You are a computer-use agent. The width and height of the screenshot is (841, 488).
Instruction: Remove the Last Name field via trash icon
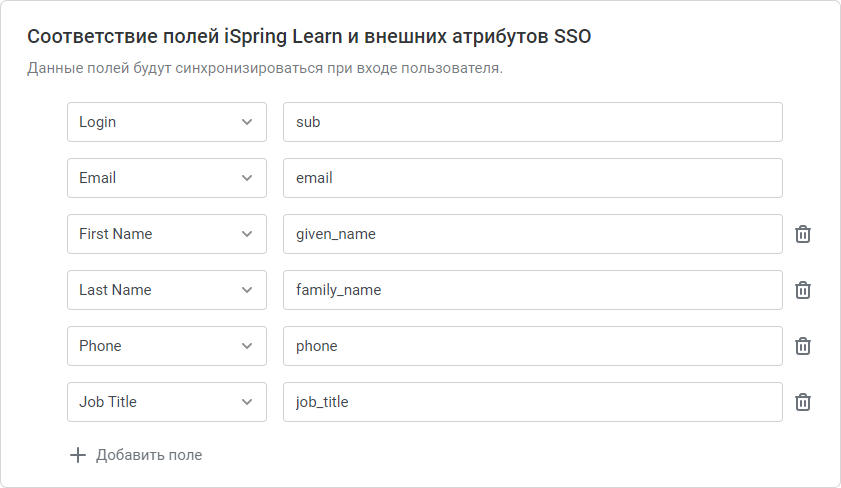802,290
